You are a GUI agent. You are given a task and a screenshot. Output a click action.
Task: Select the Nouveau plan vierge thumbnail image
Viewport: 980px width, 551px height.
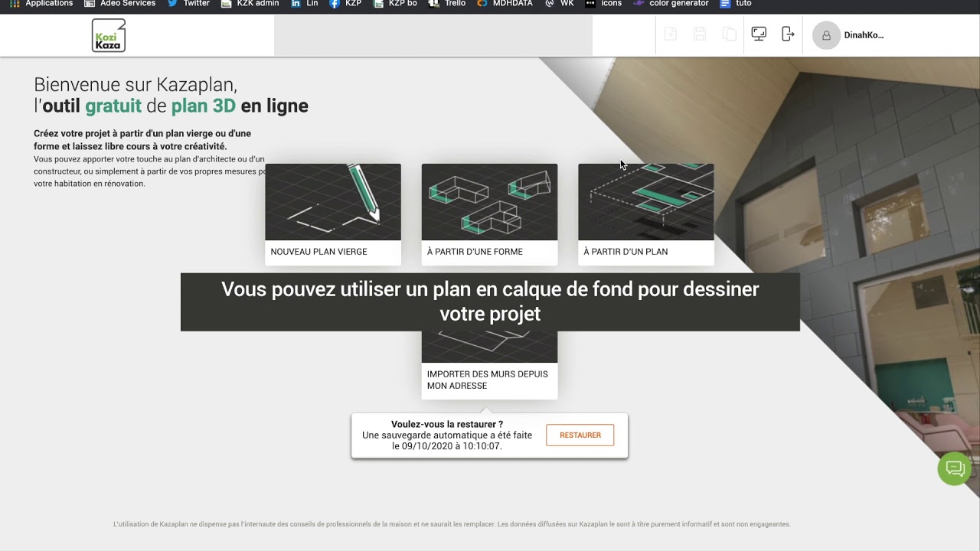pyautogui.click(x=333, y=202)
